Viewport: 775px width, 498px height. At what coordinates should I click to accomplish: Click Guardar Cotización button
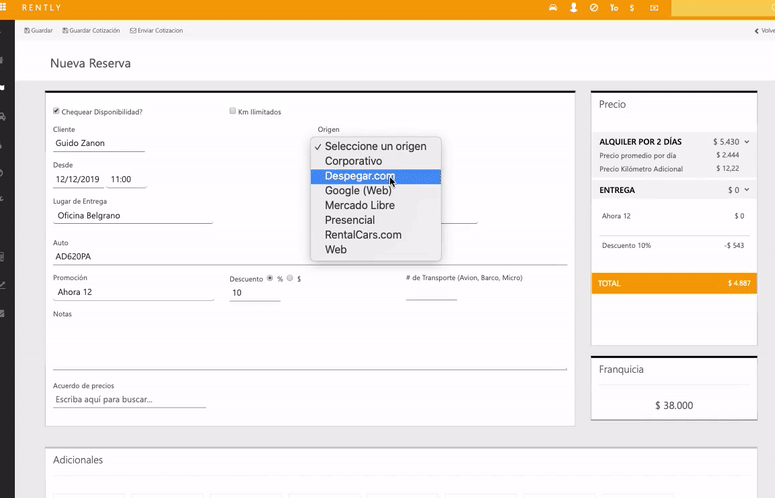(x=92, y=31)
